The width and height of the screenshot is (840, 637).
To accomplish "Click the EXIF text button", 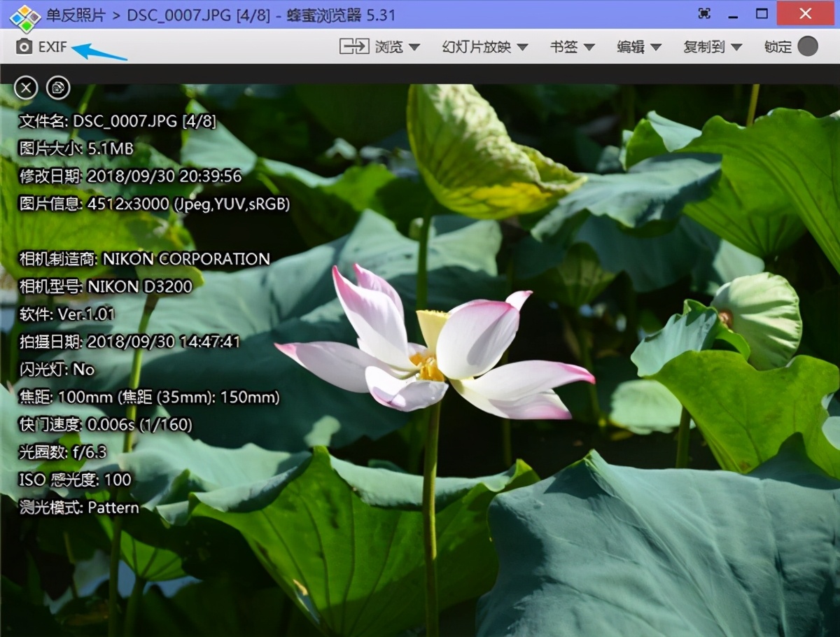I will (53, 47).
